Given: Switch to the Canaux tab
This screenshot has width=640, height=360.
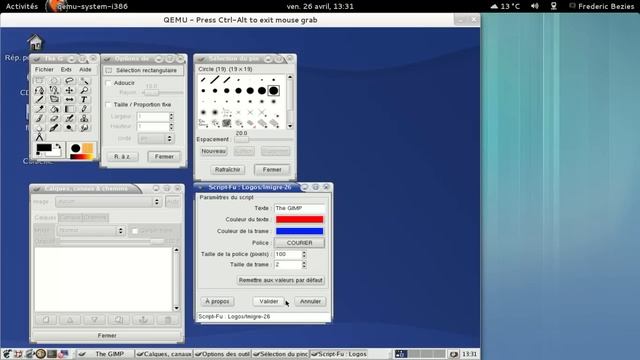Looking at the screenshot, I should 70,218.
